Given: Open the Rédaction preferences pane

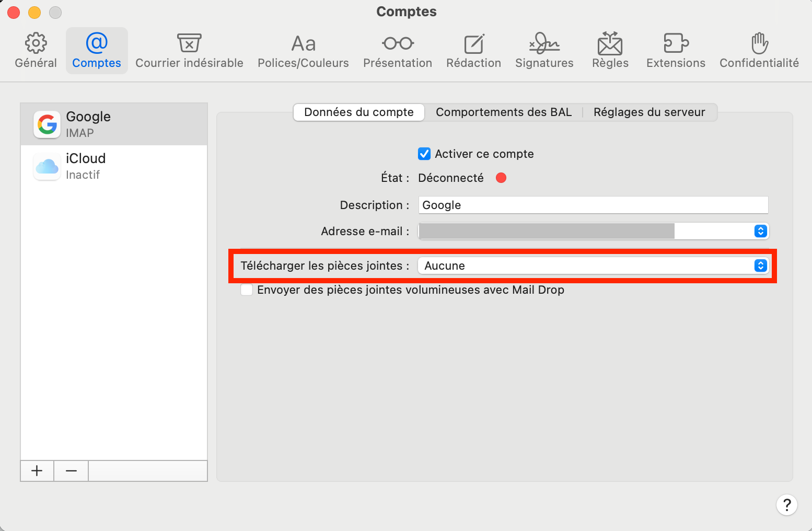Looking at the screenshot, I should point(473,51).
